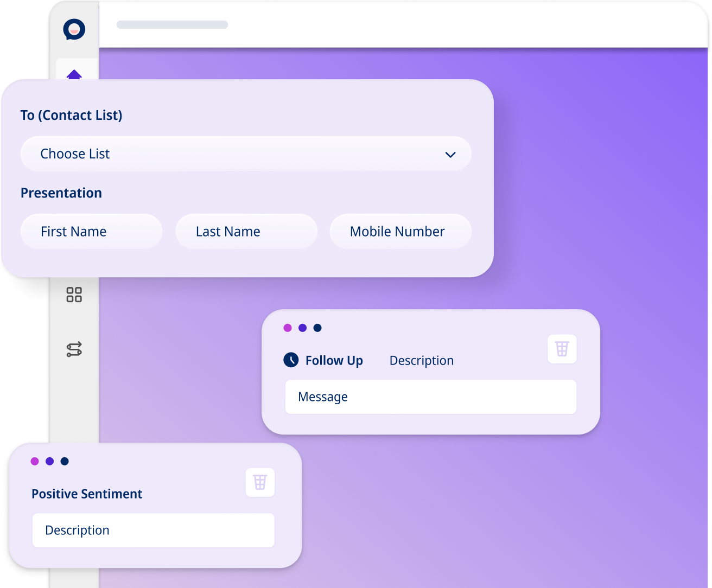This screenshot has width=712, height=588.
Task: Toggle the First Name presentation chip
Action: coord(91,231)
